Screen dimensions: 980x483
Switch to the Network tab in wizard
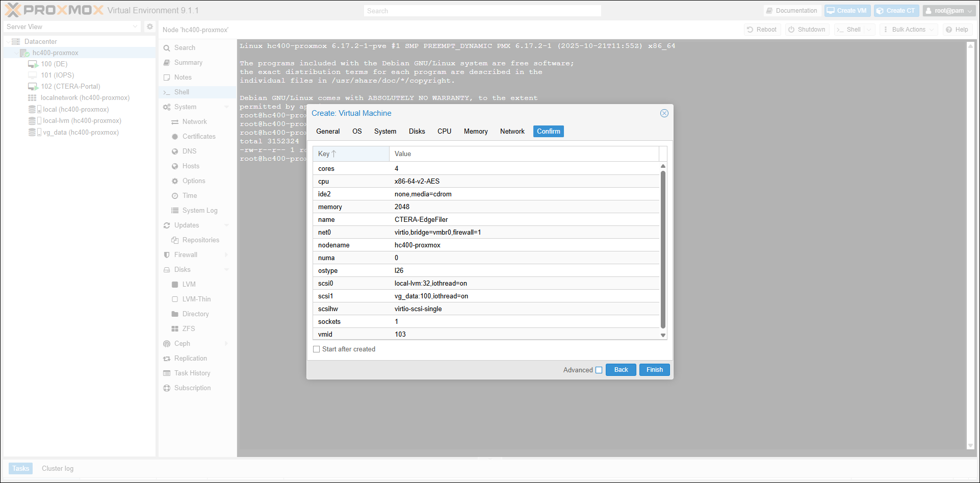[512, 132]
